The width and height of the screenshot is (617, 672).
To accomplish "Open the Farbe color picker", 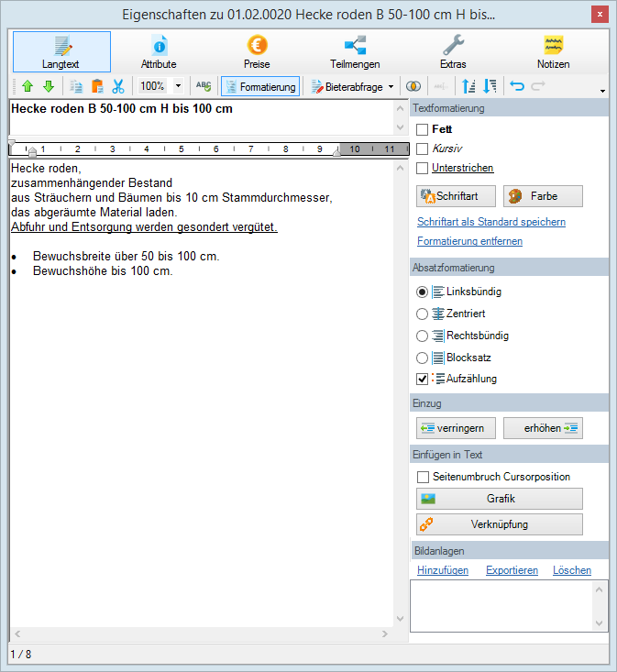I will pos(543,196).
